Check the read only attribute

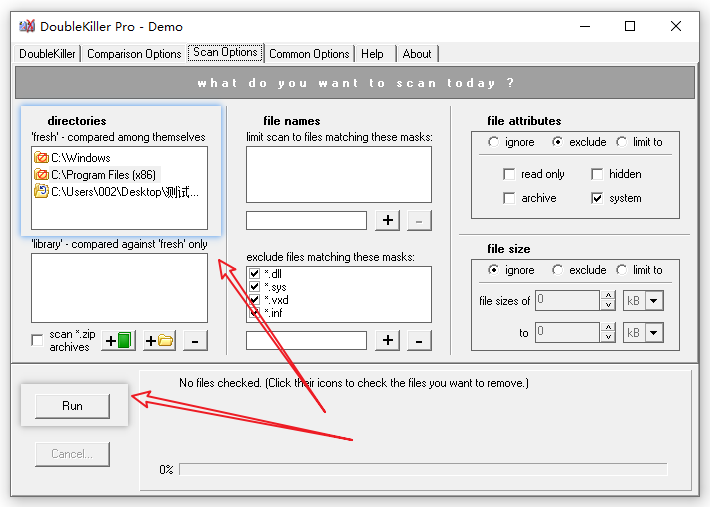point(509,174)
